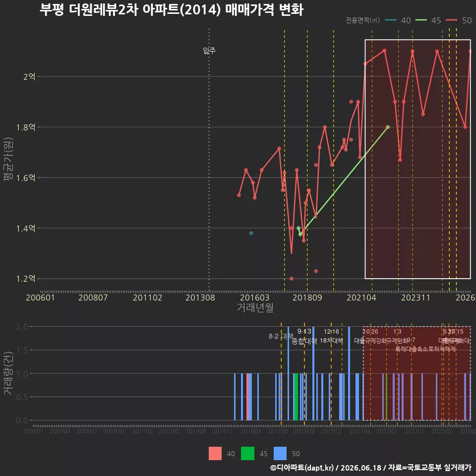Click the 201706 tick on volume chart

[278, 431]
